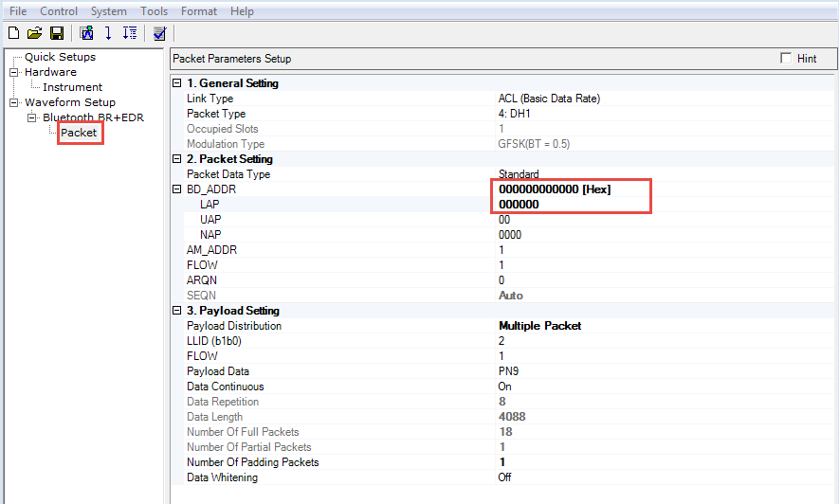Select the Instrument tree item
839x504 pixels.
point(72,87)
